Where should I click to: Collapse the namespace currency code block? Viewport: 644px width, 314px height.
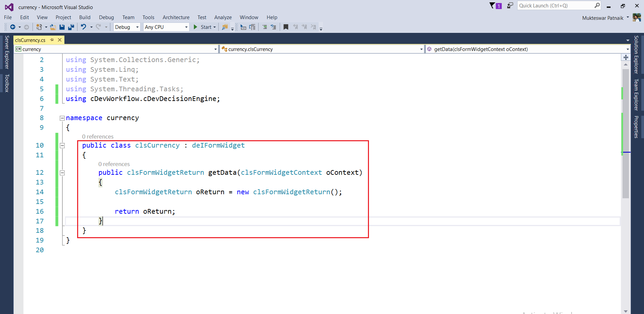pos(62,118)
